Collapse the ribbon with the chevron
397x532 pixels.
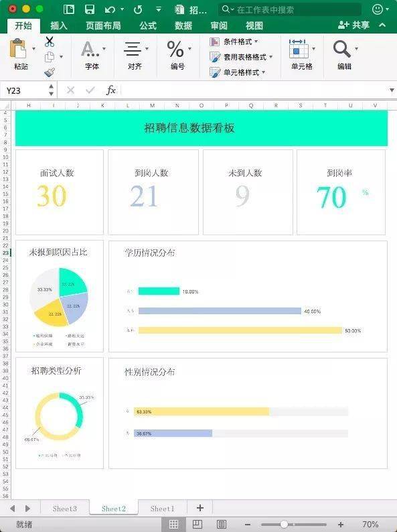click(382, 25)
